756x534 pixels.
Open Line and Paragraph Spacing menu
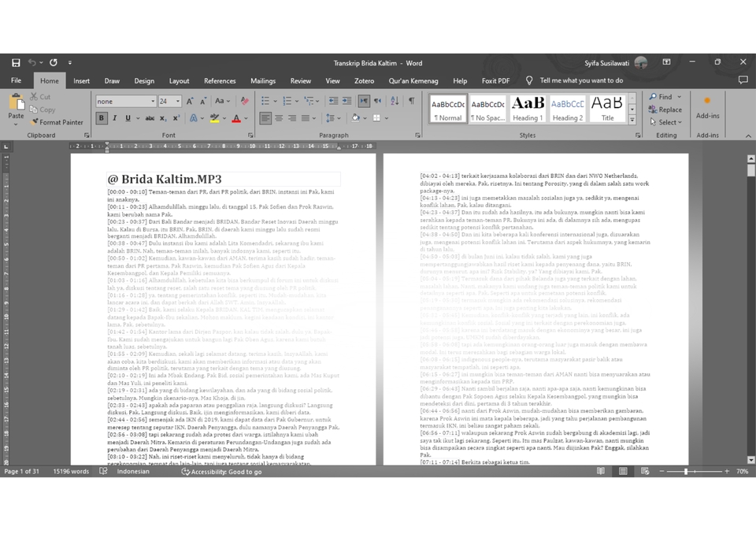[x=333, y=118]
